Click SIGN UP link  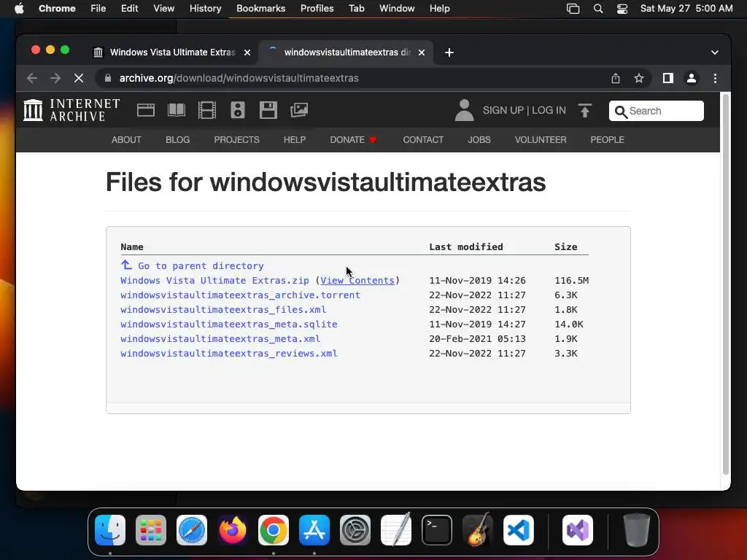tap(503, 111)
